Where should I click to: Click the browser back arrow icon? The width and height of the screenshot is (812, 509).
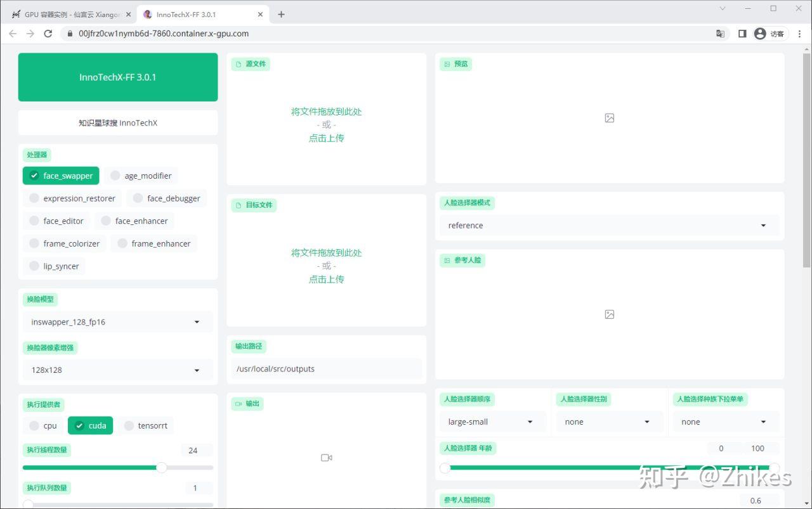(13, 34)
